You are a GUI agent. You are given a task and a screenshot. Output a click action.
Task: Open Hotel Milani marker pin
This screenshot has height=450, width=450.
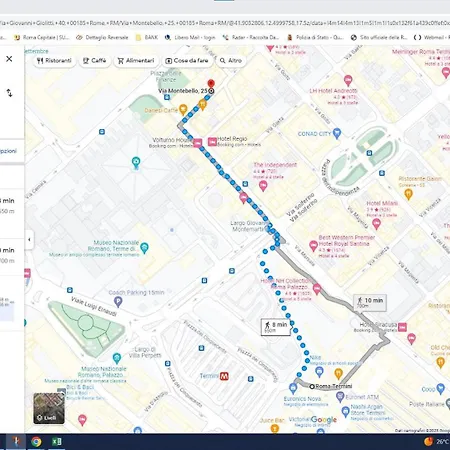376,224
